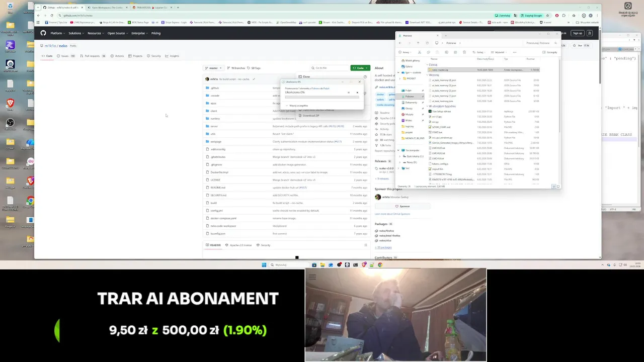Switch to the Security repository tab
Screen dimensions: 644x362
(154, 56)
